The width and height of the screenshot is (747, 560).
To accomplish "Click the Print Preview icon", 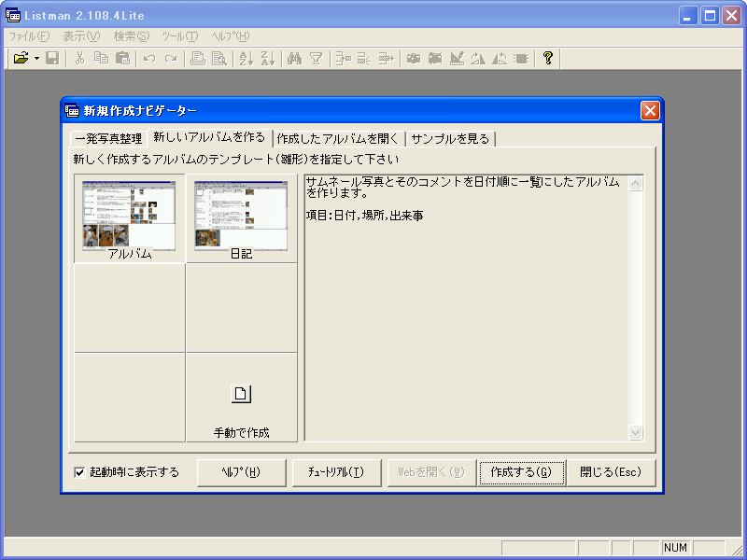I will pyautogui.click(x=219, y=58).
